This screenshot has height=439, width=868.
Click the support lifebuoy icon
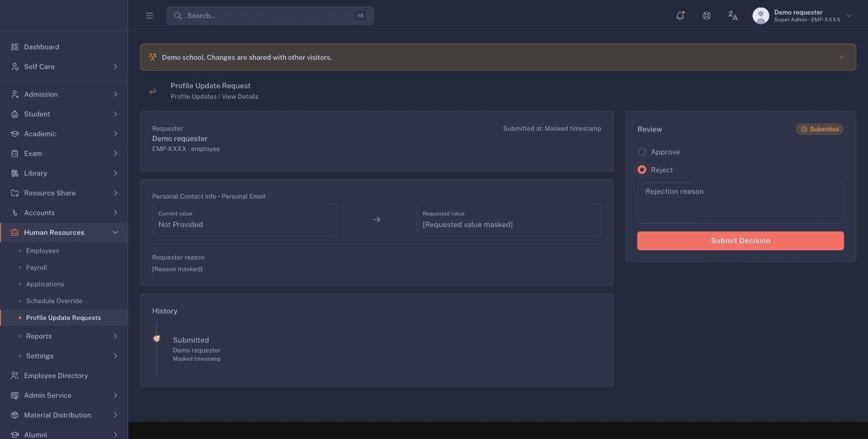[707, 16]
